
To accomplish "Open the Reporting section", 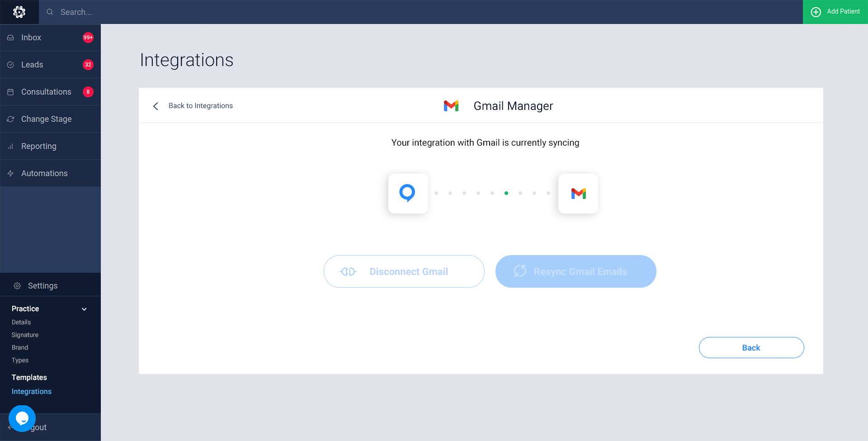I will click(50, 146).
